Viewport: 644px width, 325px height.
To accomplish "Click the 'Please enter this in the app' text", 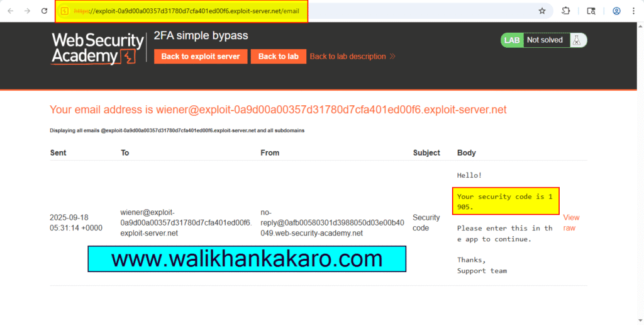I will 505,233.
